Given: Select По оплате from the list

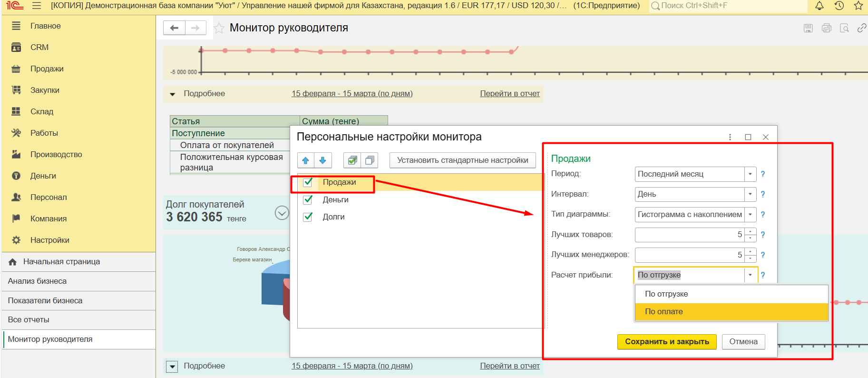Looking at the screenshot, I should [664, 312].
